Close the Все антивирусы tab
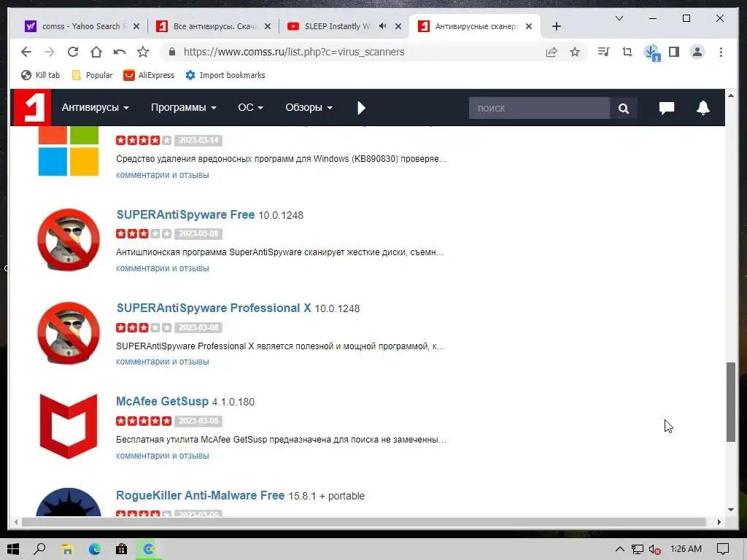The image size is (747, 560). point(268,26)
